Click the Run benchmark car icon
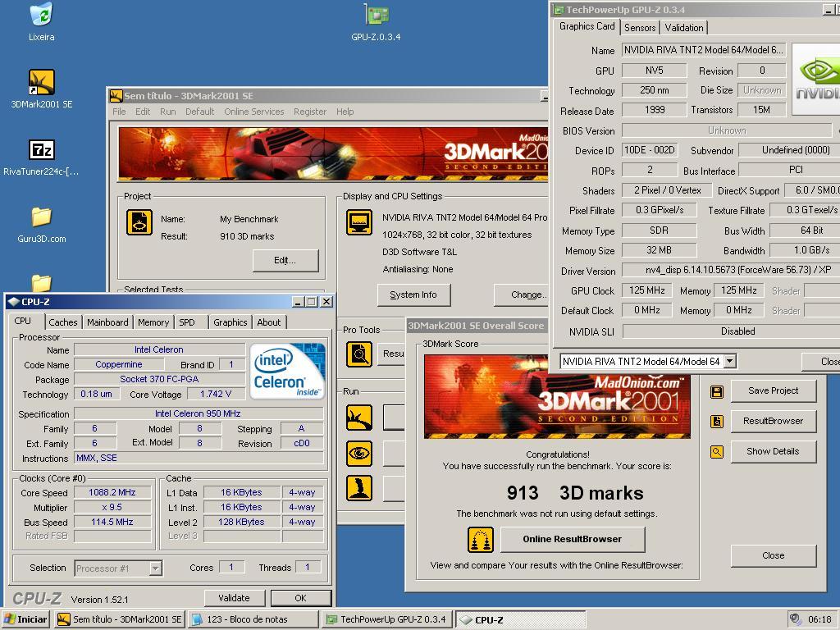 click(359, 418)
